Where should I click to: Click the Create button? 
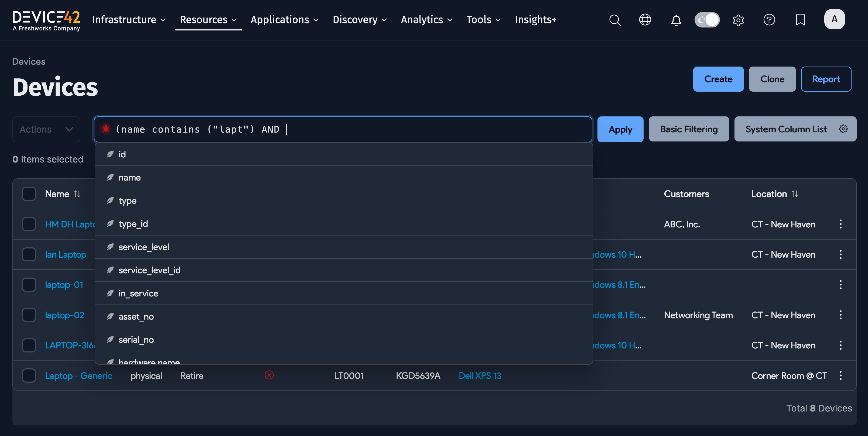[x=718, y=79]
